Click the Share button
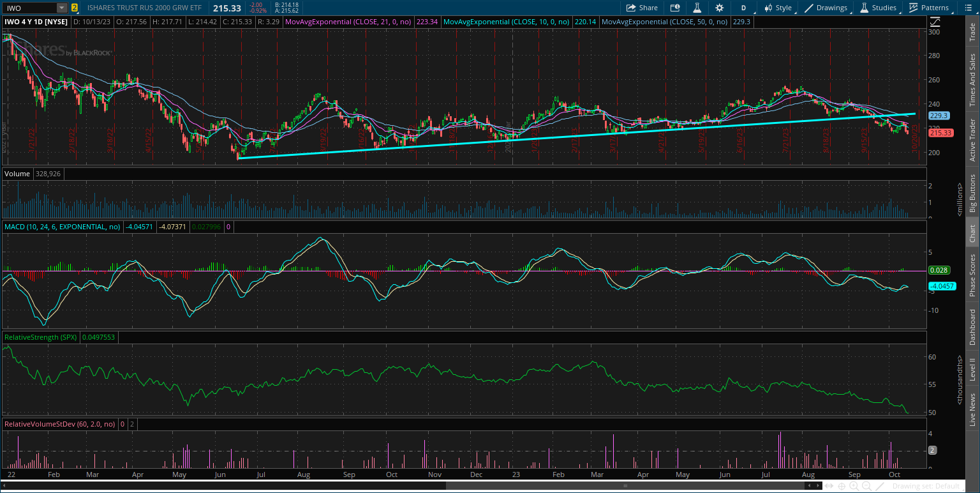 tap(641, 8)
